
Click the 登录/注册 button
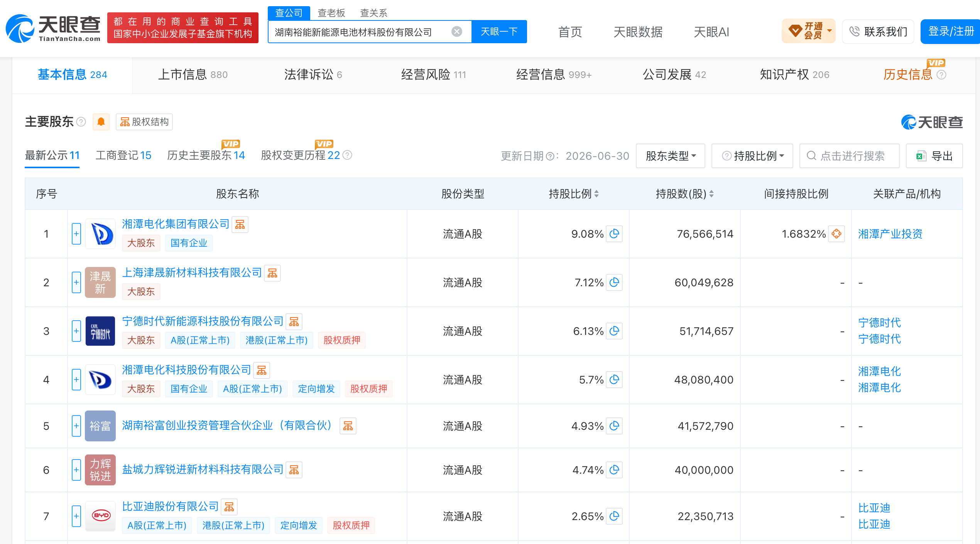(950, 31)
